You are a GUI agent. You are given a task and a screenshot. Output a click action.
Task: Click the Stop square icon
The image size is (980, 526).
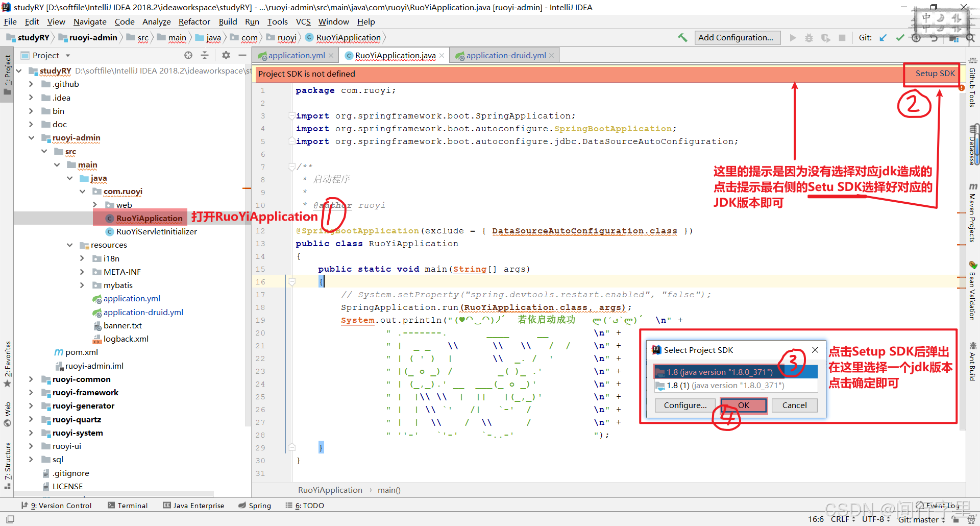coord(842,38)
